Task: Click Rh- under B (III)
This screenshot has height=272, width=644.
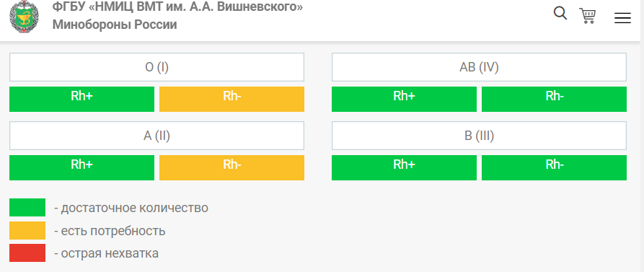Action: coord(554,167)
